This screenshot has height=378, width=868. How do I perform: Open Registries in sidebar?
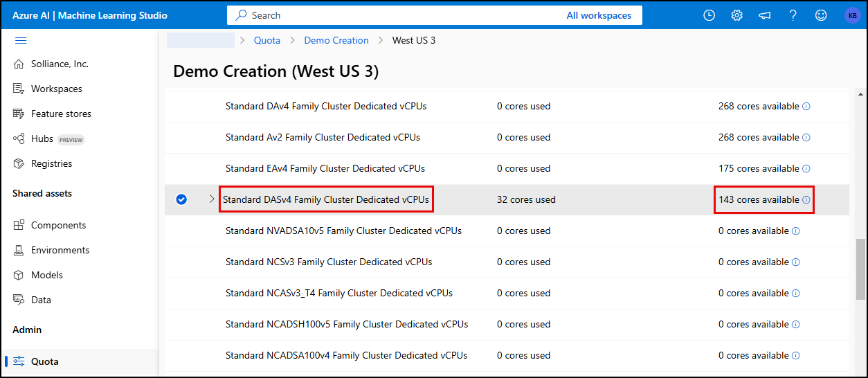click(52, 163)
